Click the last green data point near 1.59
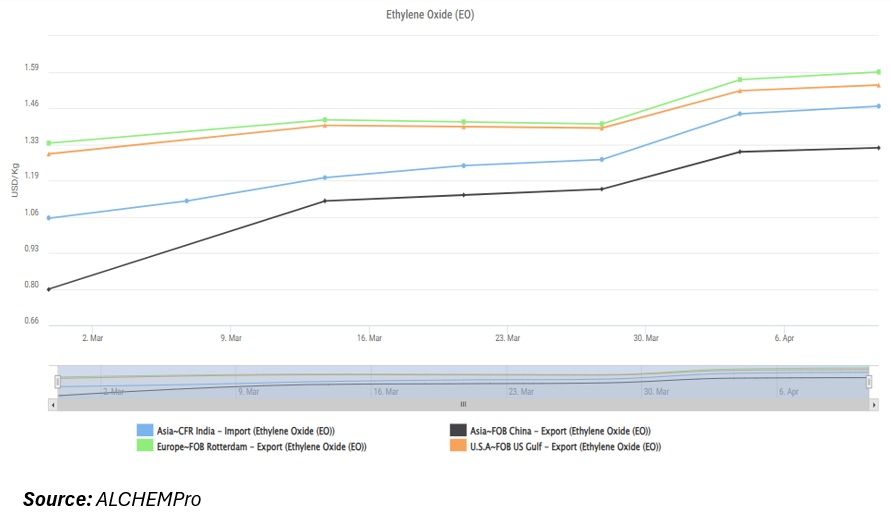Viewport: 891px width, 513px height. click(878, 72)
